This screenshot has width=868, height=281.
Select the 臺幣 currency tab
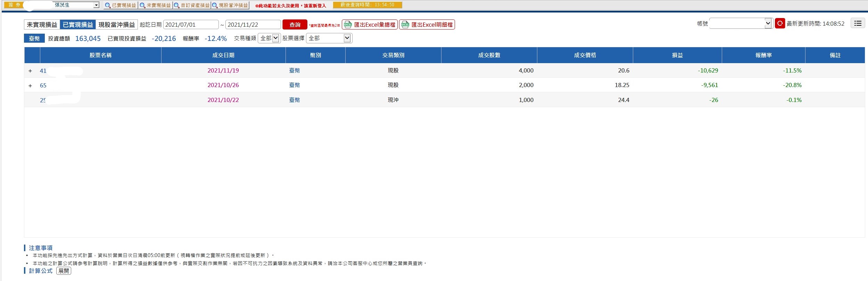click(x=34, y=38)
